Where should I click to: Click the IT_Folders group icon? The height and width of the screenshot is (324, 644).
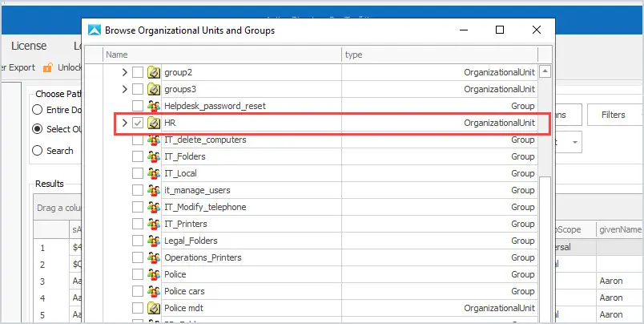pyautogui.click(x=154, y=156)
